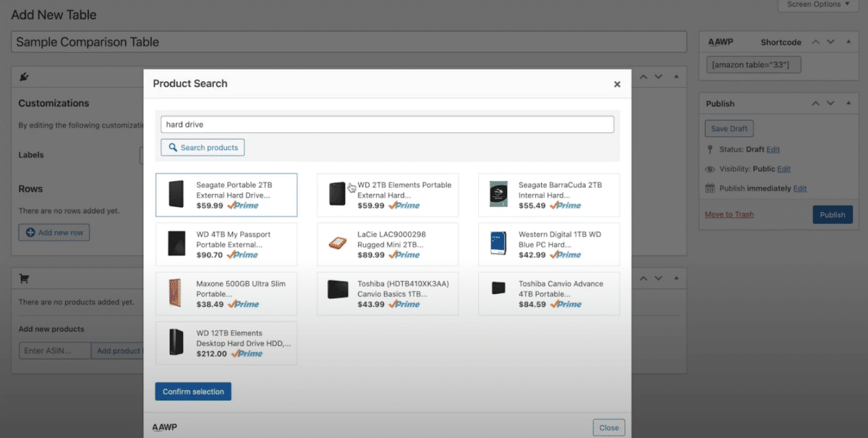Click the magnifier icon in Search products

tap(173, 148)
